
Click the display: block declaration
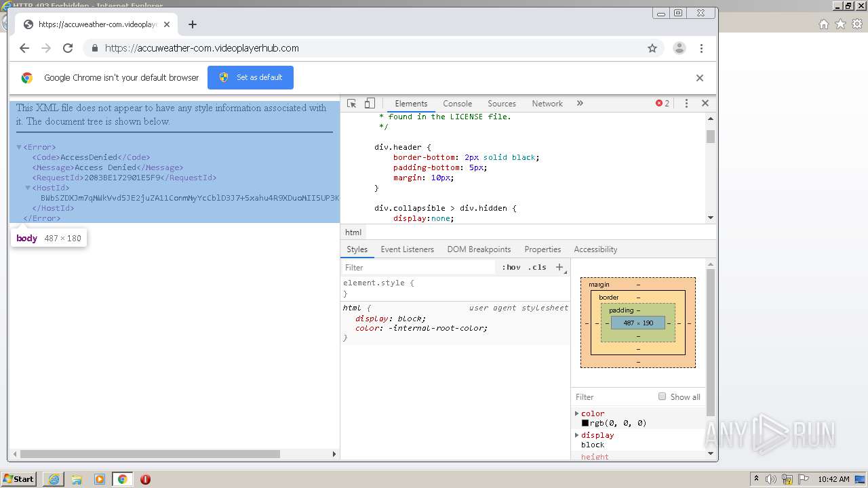tap(391, 319)
